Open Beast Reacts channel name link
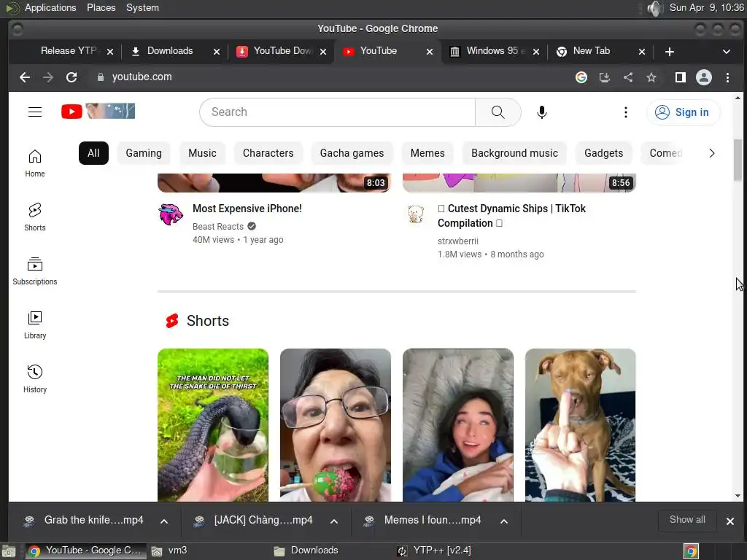The image size is (747, 560). click(x=217, y=227)
